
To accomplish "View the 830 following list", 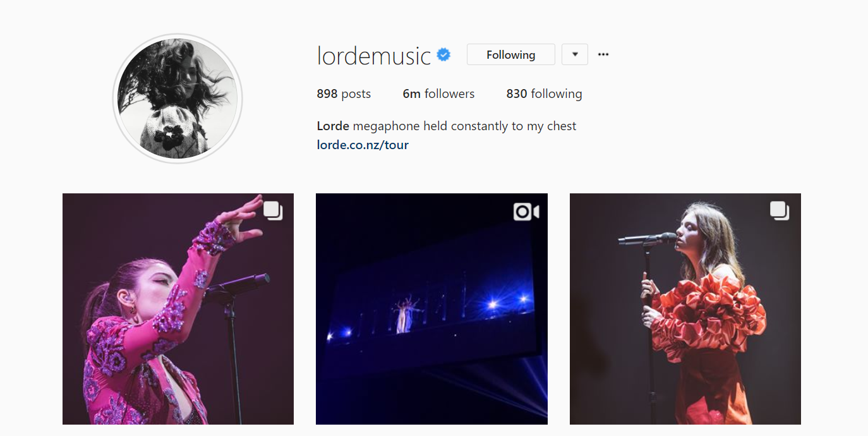I will pyautogui.click(x=544, y=94).
